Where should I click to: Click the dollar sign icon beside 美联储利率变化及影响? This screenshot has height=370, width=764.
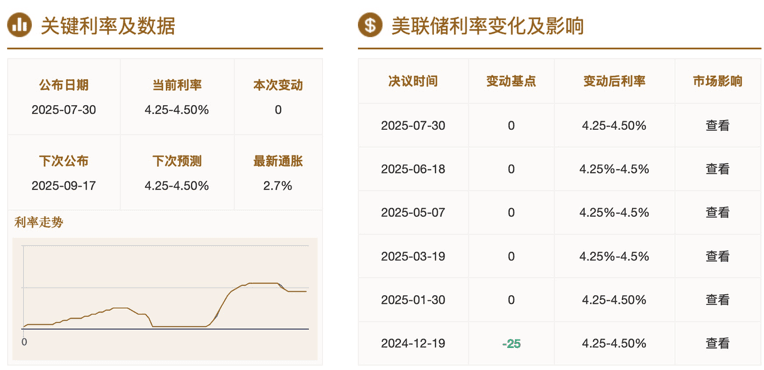pos(370,25)
